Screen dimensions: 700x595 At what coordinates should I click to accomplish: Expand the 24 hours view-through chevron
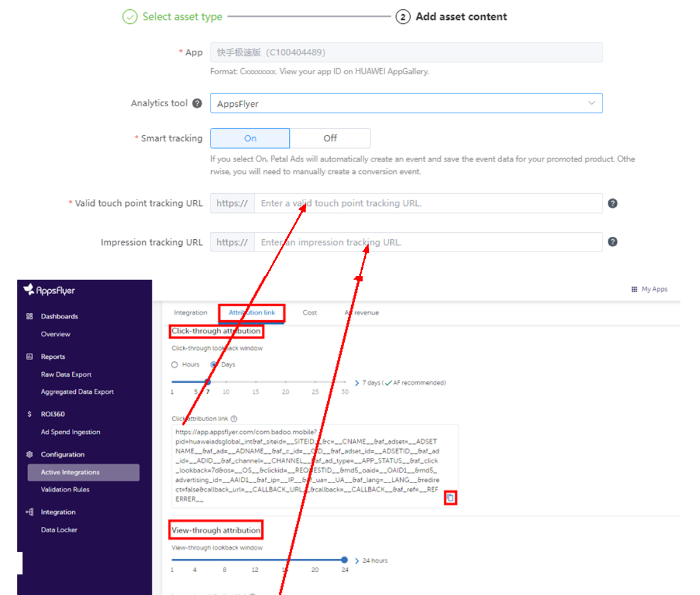(357, 560)
